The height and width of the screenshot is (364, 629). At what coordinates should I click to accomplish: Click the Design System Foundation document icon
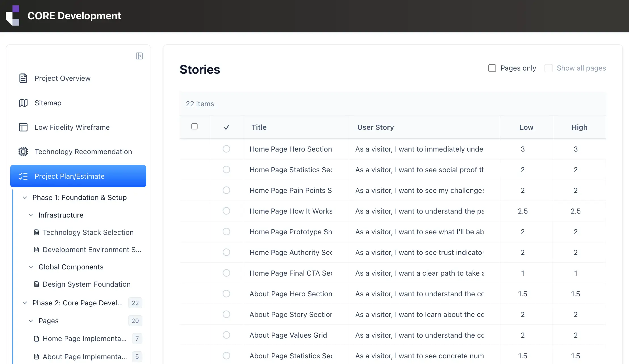pos(36,284)
